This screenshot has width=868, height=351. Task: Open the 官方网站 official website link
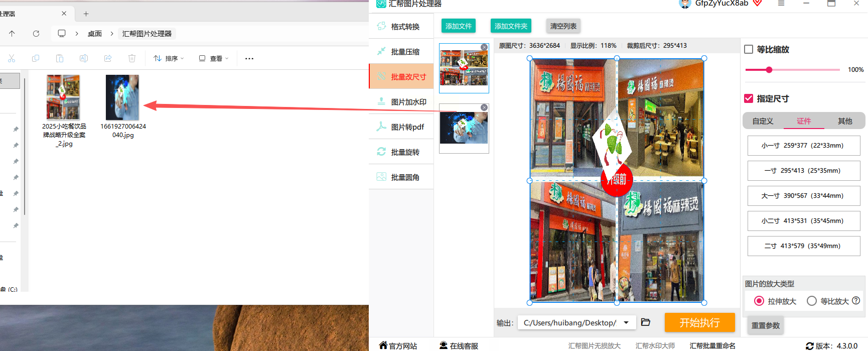pyautogui.click(x=398, y=345)
